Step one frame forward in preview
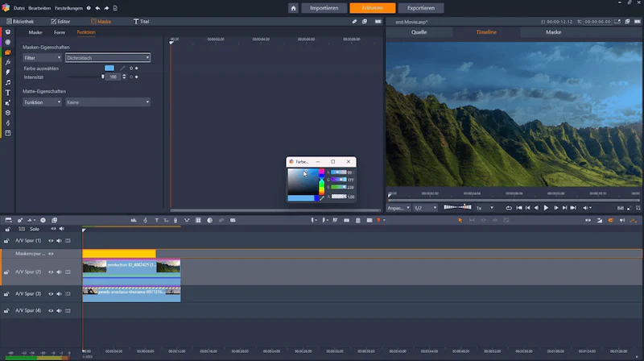The height and width of the screenshot is (361, 644). [555, 208]
